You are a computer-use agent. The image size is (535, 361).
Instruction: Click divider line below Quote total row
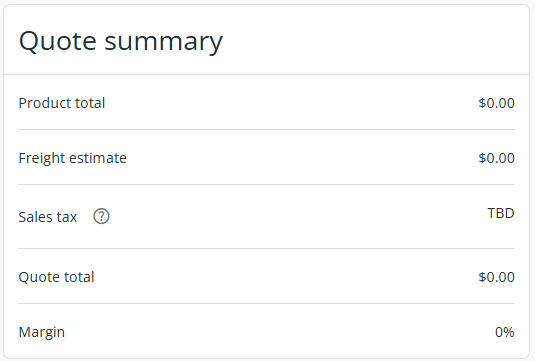(x=266, y=303)
